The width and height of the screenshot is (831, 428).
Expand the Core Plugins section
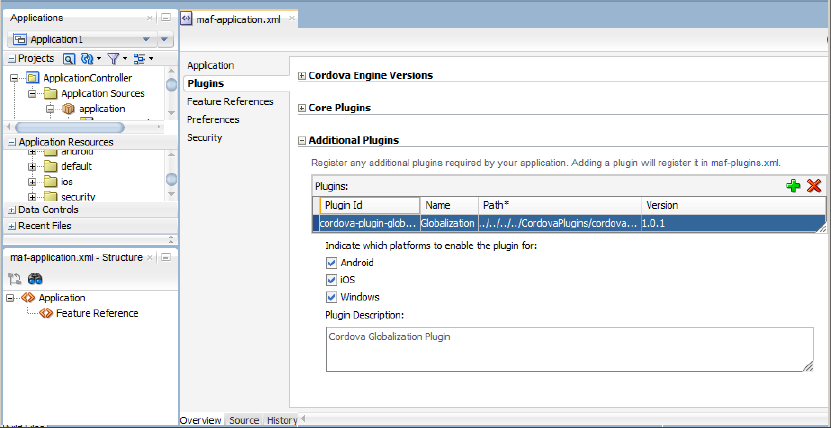pyautogui.click(x=302, y=108)
